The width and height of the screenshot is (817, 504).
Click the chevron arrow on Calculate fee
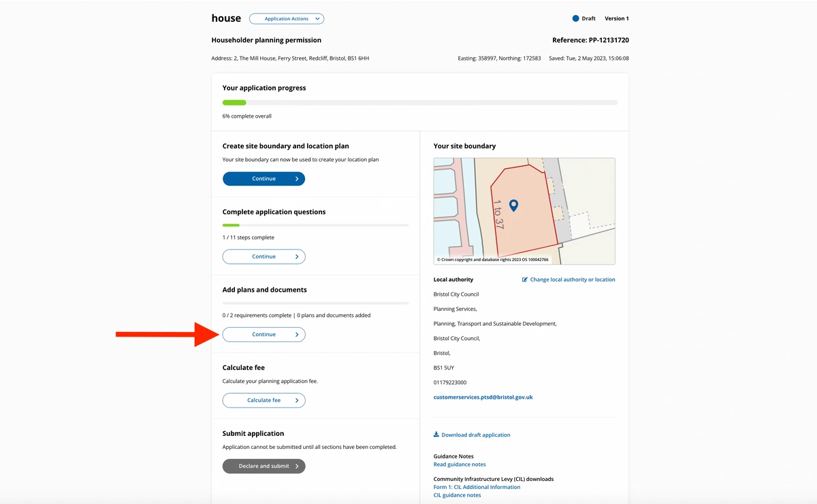tap(297, 401)
